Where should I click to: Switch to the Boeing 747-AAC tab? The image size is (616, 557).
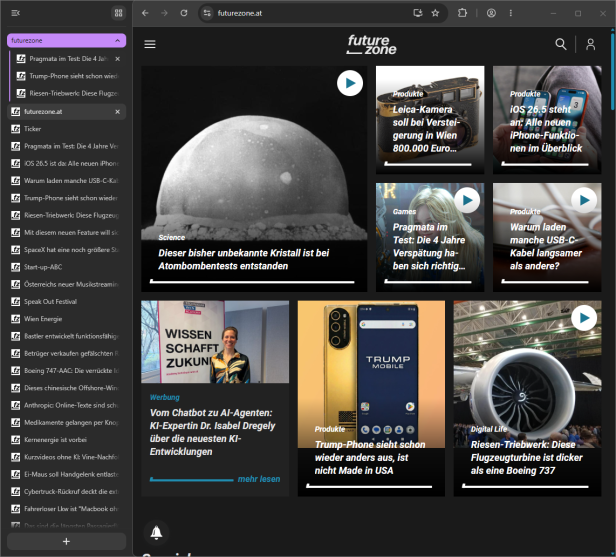(x=66, y=371)
